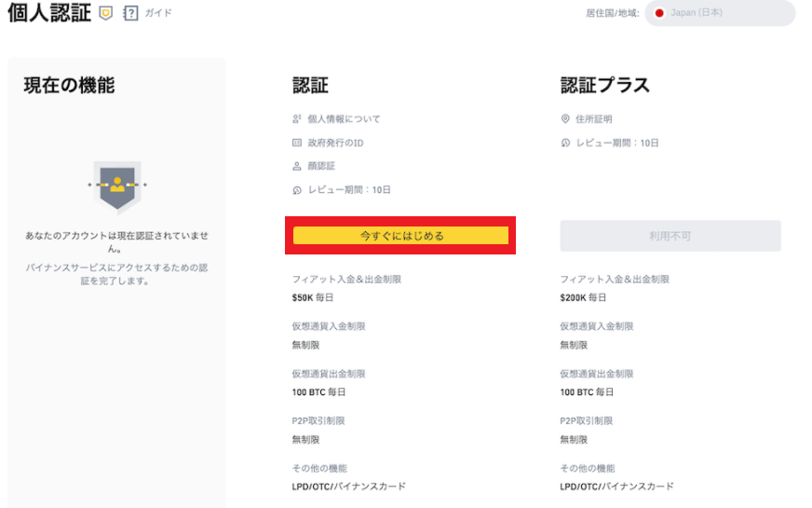Click the 居住国/地域 label
Viewport: 812px width, 508px height.
(612, 13)
